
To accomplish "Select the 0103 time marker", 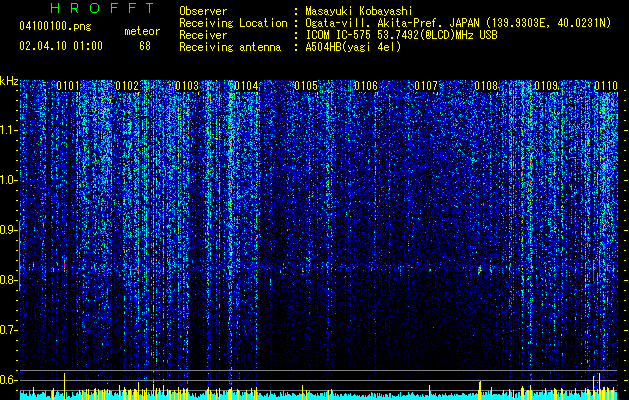I will [x=187, y=86].
